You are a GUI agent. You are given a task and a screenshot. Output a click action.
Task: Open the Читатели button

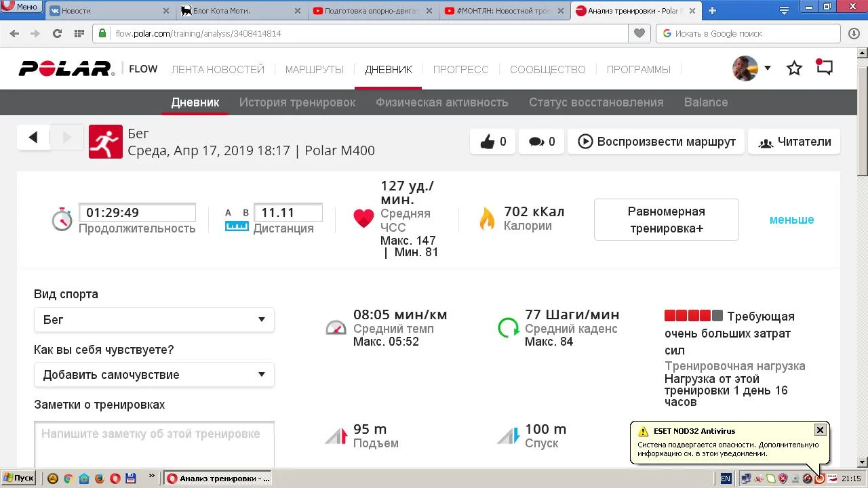[x=794, y=142]
